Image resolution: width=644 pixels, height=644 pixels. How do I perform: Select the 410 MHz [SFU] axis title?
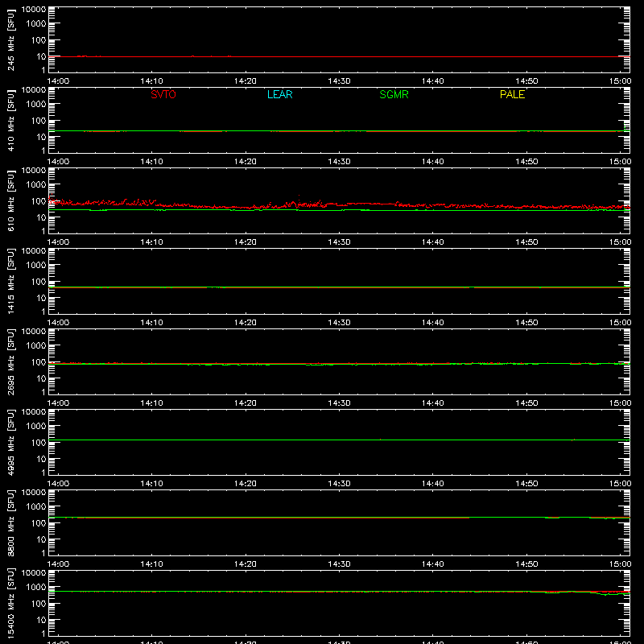(x=11, y=120)
